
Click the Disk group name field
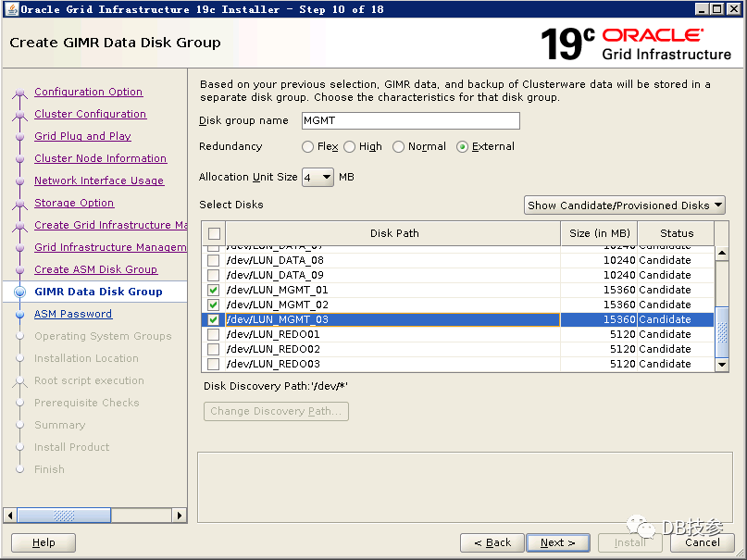click(x=410, y=120)
